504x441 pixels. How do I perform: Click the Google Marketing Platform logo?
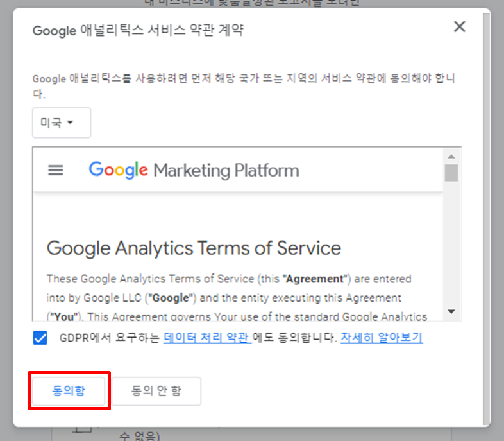click(x=194, y=170)
